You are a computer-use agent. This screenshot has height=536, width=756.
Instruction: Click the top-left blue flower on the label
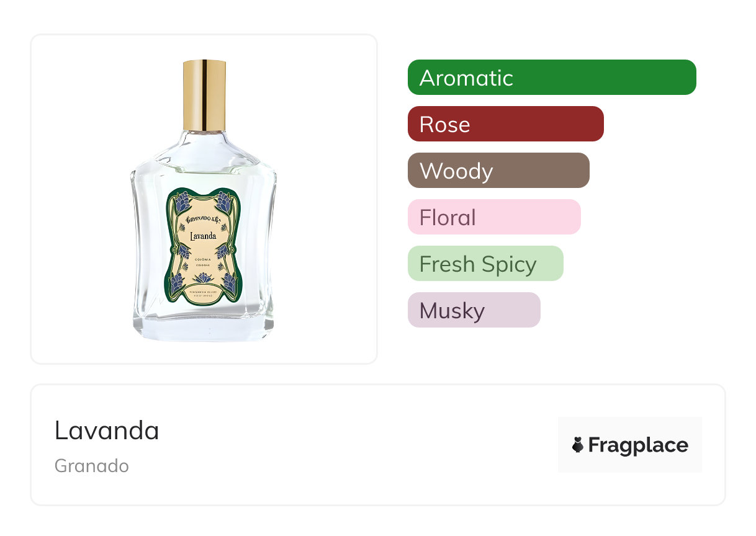(x=182, y=202)
